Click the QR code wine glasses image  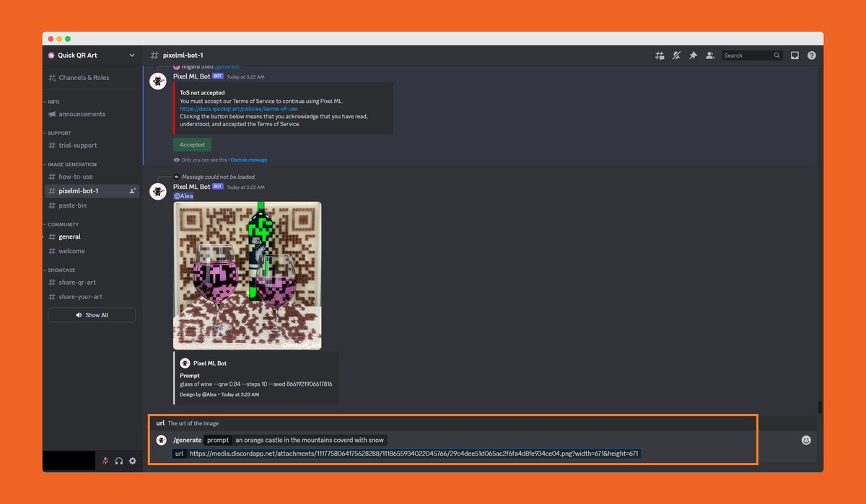pos(247,275)
